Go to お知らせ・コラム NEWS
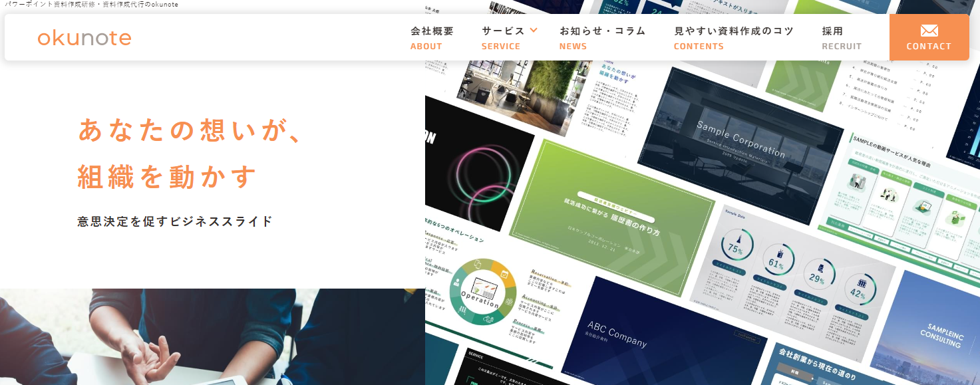Screen dimensions: 980x385 coord(602,37)
